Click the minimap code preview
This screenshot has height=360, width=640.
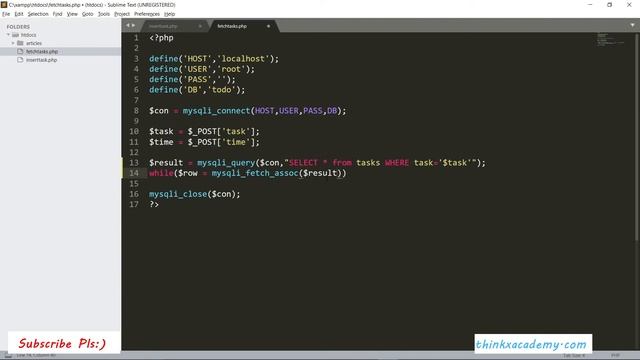[x=610, y=40]
